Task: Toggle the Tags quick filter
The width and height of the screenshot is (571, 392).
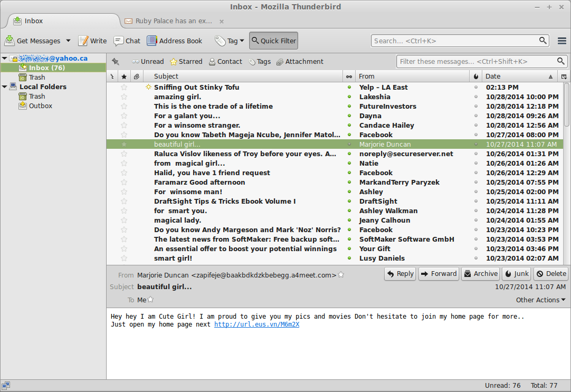Action: click(260, 62)
